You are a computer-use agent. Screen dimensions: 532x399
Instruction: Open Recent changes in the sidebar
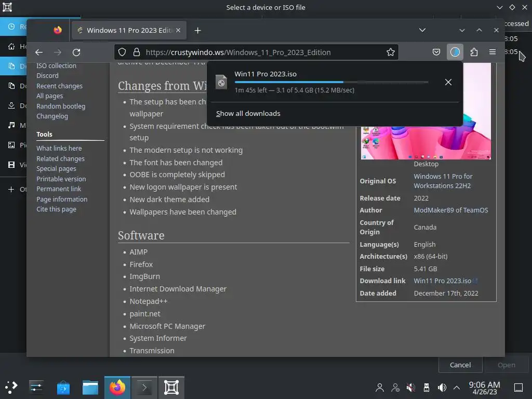[59, 86]
